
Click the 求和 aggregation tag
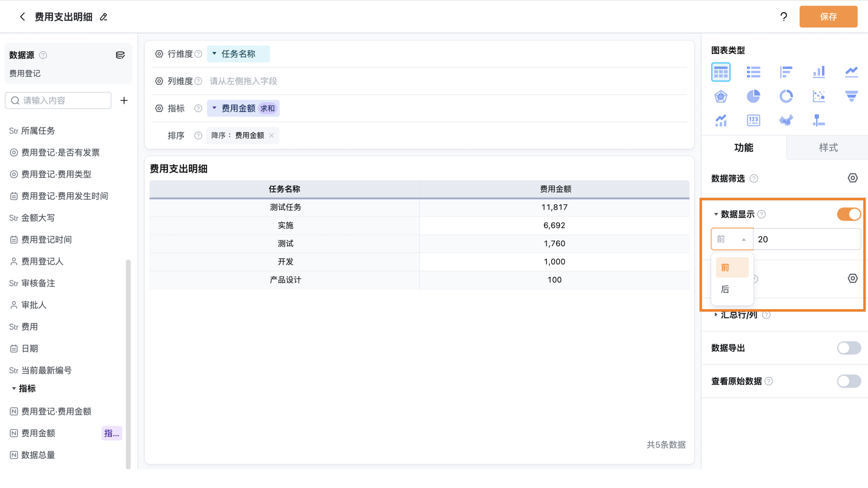coord(268,108)
